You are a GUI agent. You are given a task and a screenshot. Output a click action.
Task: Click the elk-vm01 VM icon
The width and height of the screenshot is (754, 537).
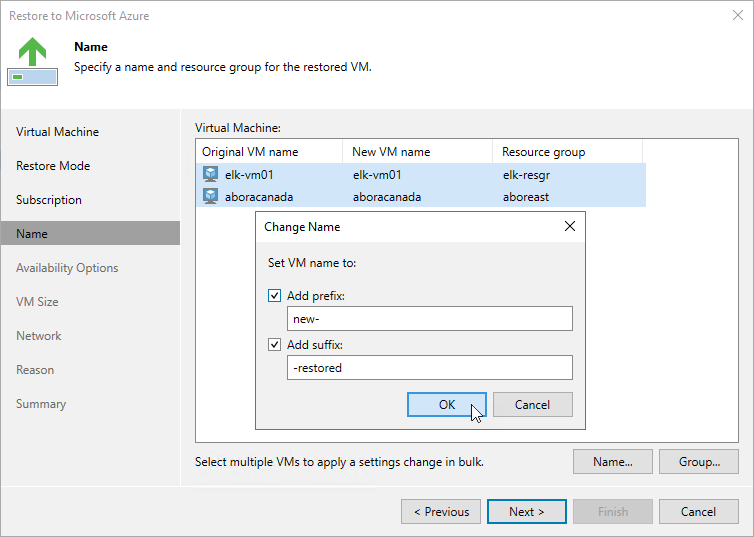coord(210,175)
